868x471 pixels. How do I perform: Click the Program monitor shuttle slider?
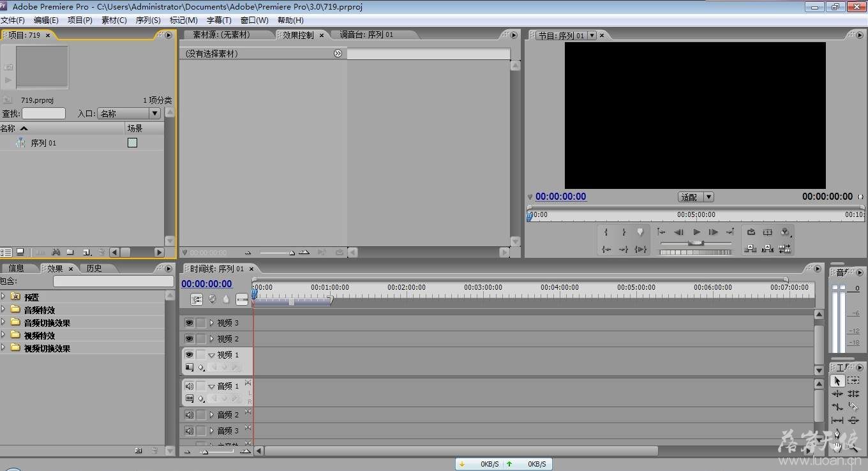pyautogui.click(x=696, y=243)
